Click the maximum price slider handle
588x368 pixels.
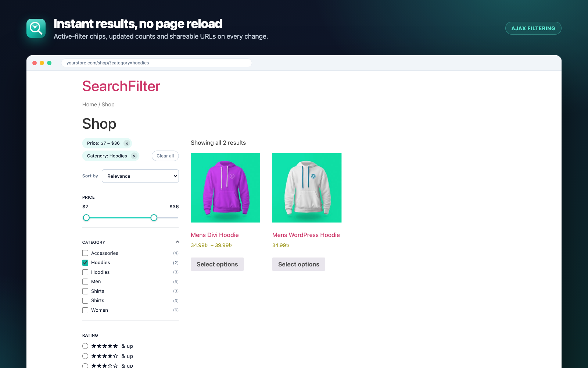(x=154, y=217)
